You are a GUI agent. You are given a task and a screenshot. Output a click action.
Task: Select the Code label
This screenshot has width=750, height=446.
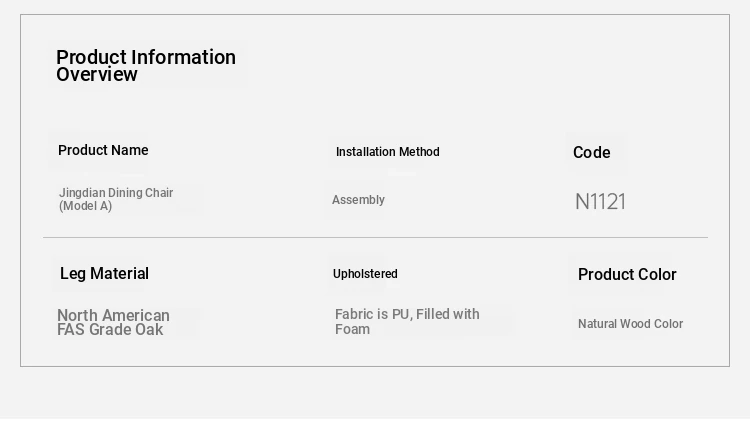click(592, 152)
